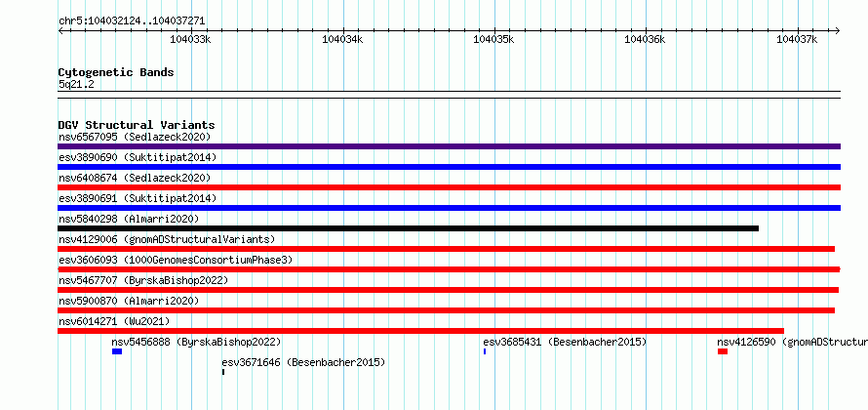
Task: Click the 104034k ruler label
Action: coord(342,39)
